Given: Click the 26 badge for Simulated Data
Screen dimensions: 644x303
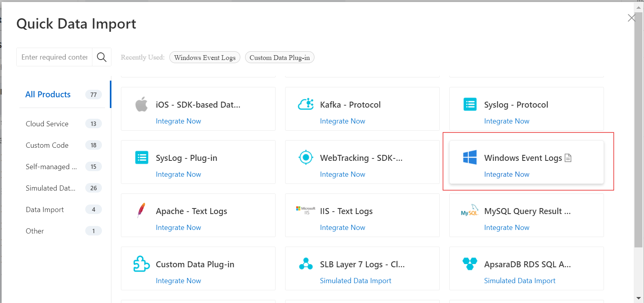Looking at the screenshot, I should tap(94, 188).
